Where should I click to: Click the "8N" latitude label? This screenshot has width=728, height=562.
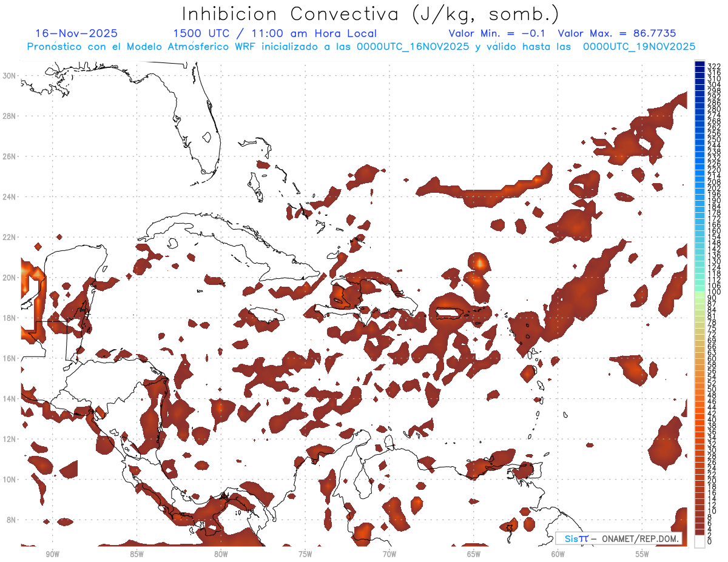tap(12, 520)
